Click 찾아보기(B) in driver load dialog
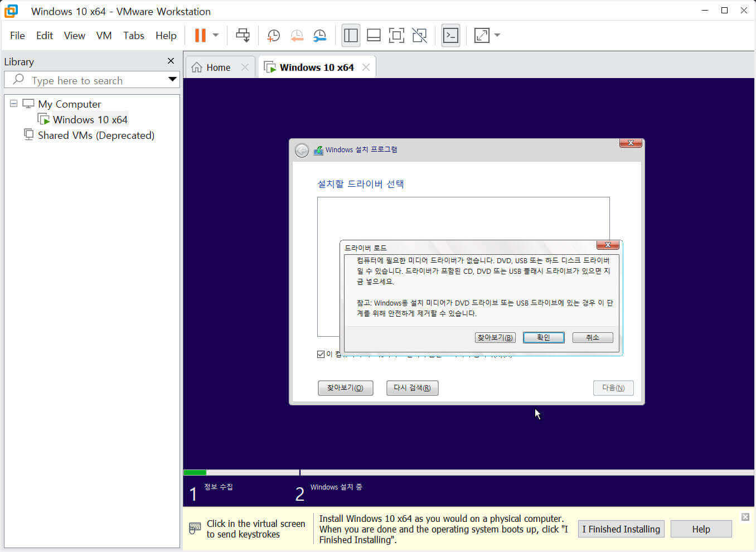The image size is (756, 552). (x=495, y=338)
